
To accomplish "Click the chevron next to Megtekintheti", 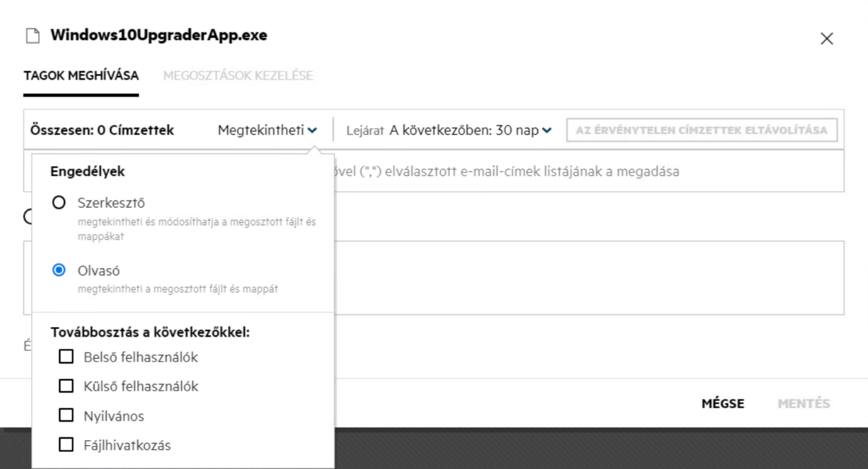I will click(x=312, y=130).
